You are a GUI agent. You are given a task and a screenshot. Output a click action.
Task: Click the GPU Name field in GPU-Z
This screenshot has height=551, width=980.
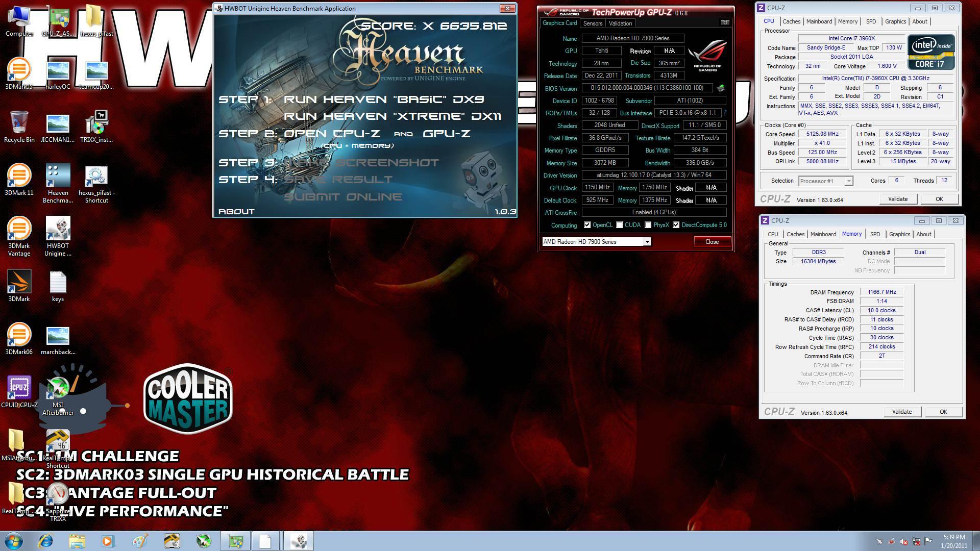pyautogui.click(x=633, y=38)
